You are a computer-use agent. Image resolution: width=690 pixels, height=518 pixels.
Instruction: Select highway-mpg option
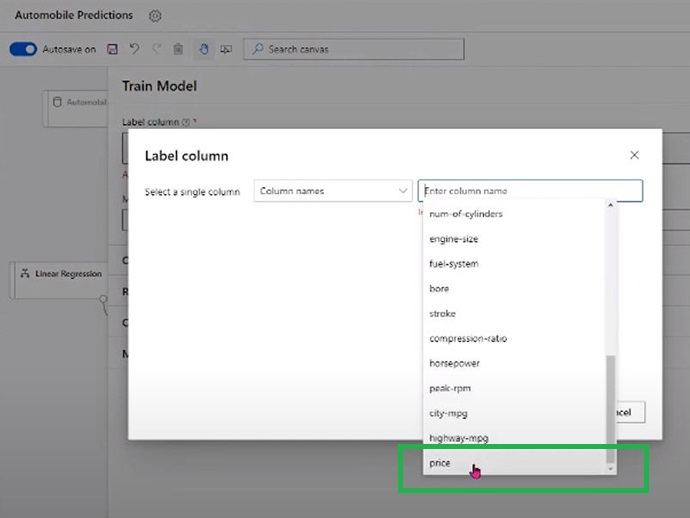pos(458,438)
